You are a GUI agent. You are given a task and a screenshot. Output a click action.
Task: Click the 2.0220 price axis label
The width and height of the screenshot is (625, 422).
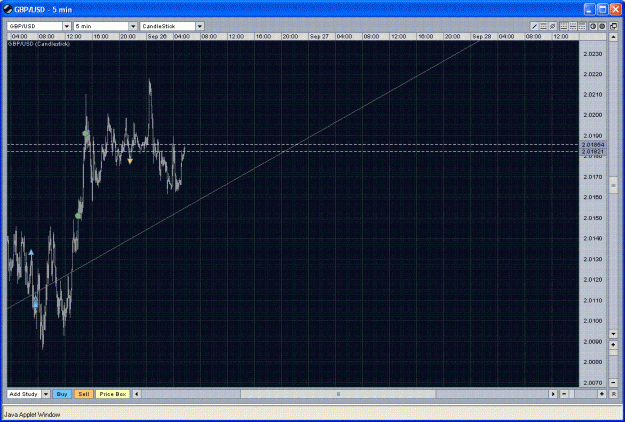click(592, 74)
